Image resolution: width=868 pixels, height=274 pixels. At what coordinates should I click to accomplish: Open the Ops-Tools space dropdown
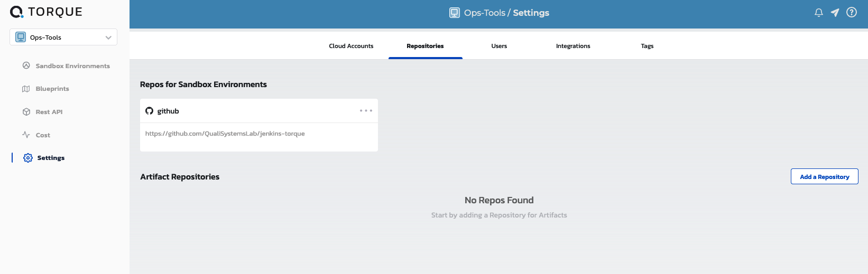63,37
